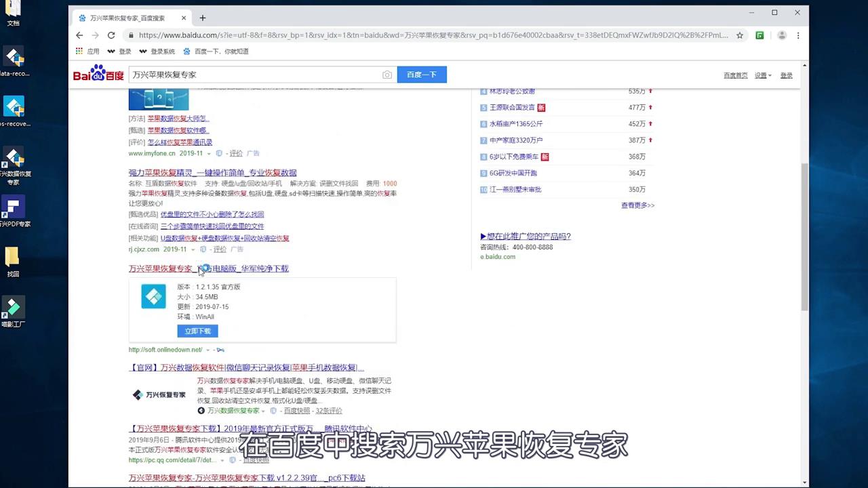Expand dropdown arrow next to rj.cjxz.com
This screenshot has height=488, width=868.
click(193, 249)
